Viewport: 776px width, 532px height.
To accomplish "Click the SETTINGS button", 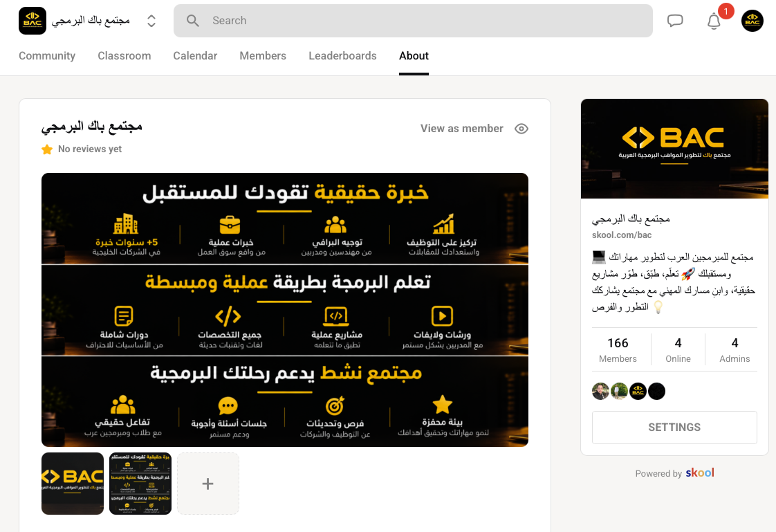I will (x=674, y=428).
